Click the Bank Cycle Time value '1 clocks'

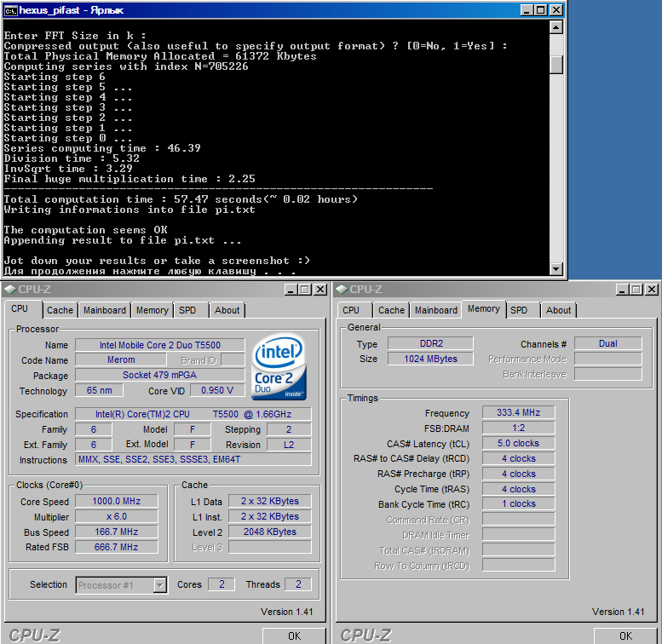(x=519, y=504)
